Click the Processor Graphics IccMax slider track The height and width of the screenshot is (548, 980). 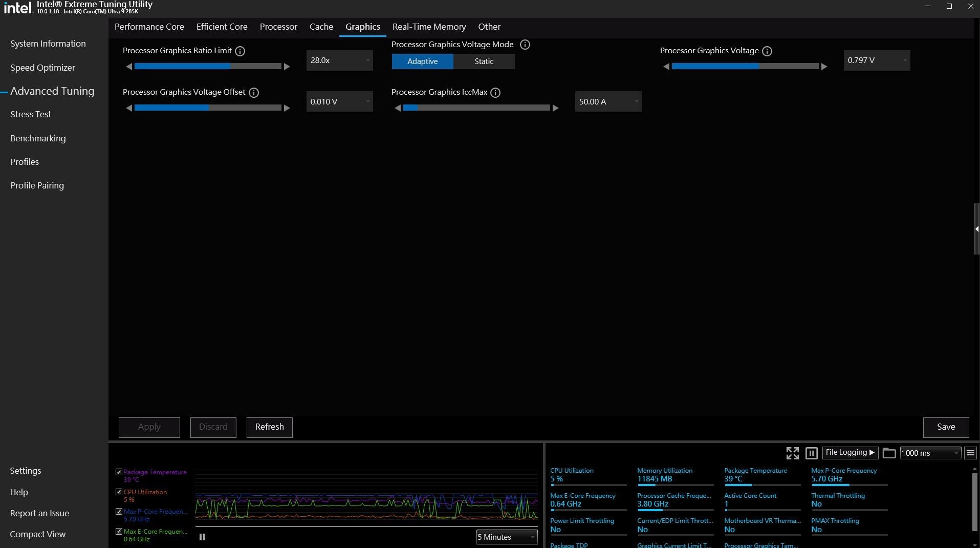coord(476,108)
